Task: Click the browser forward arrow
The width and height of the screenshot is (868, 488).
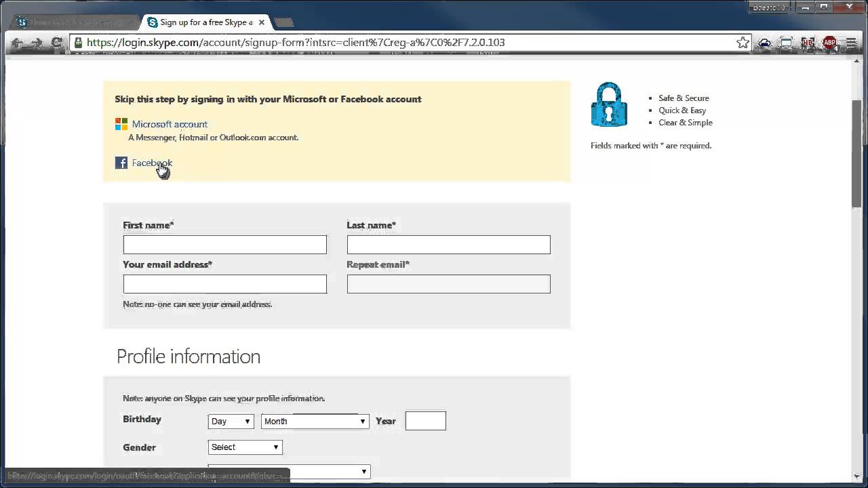Action: click(x=37, y=43)
